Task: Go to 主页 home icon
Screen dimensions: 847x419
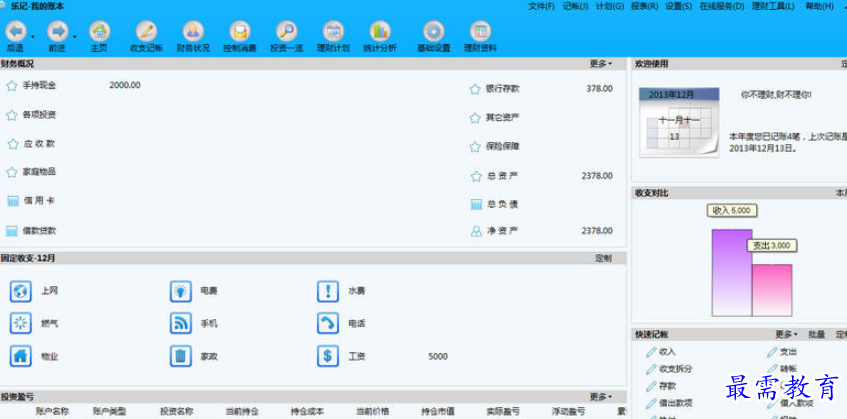Action: coord(99,33)
